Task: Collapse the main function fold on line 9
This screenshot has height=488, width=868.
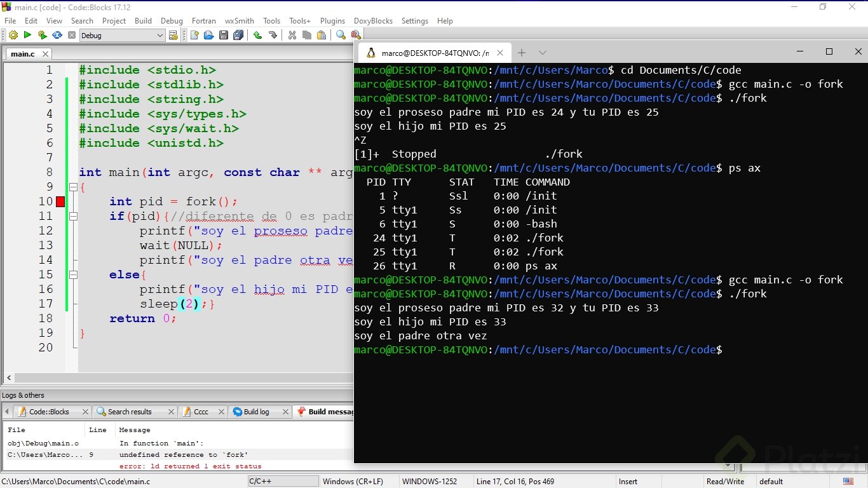Action: point(73,187)
